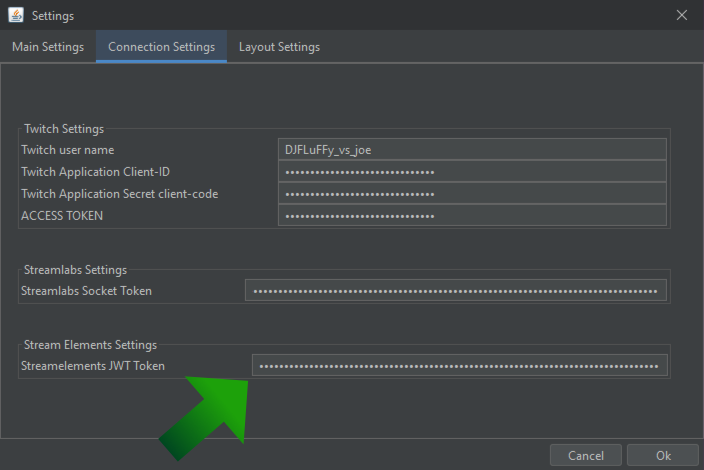Click the Streamlabs Socket Token label
This screenshot has width=704, height=470.
tap(86, 291)
